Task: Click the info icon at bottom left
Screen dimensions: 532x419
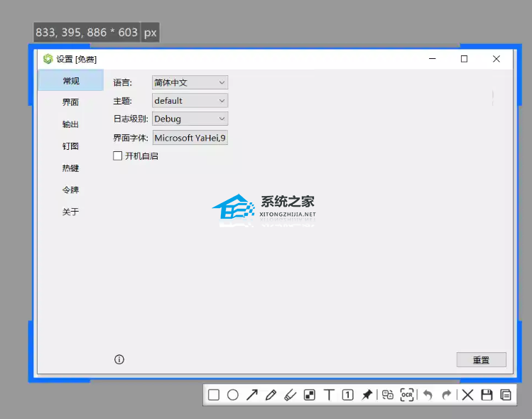Action: [119, 359]
